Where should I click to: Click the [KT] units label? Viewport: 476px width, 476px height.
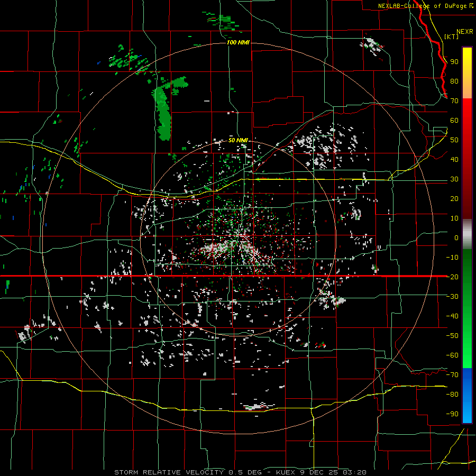click(x=452, y=36)
